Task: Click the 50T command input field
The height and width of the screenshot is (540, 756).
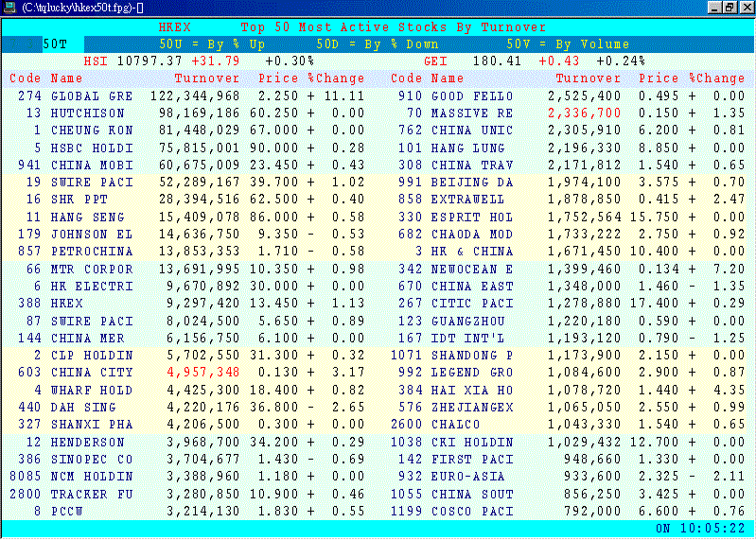Action: tap(62, 44)
